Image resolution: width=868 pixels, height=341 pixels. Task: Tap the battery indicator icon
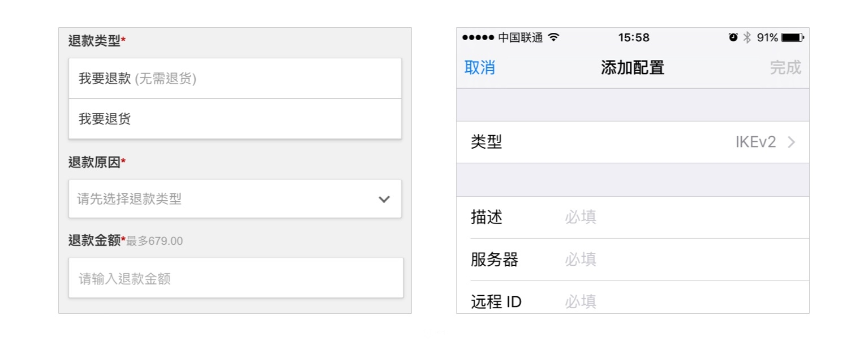point(793,37)
